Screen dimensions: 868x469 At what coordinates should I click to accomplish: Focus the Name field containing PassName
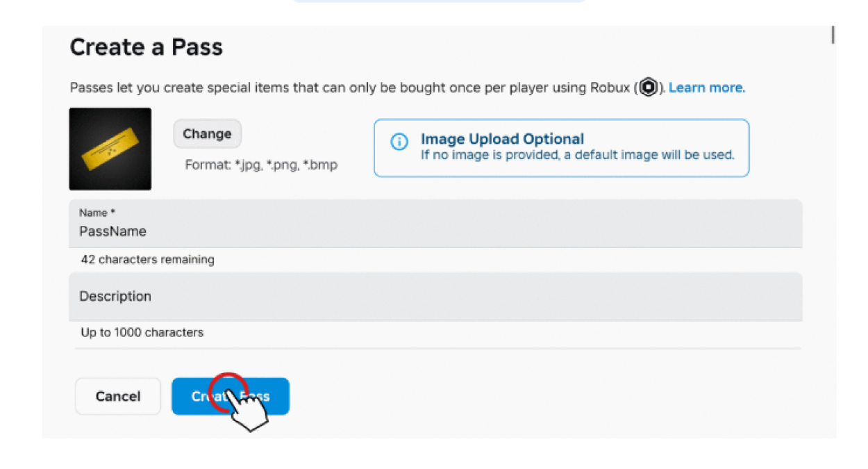pyautogui.click(x=435, y=231)
